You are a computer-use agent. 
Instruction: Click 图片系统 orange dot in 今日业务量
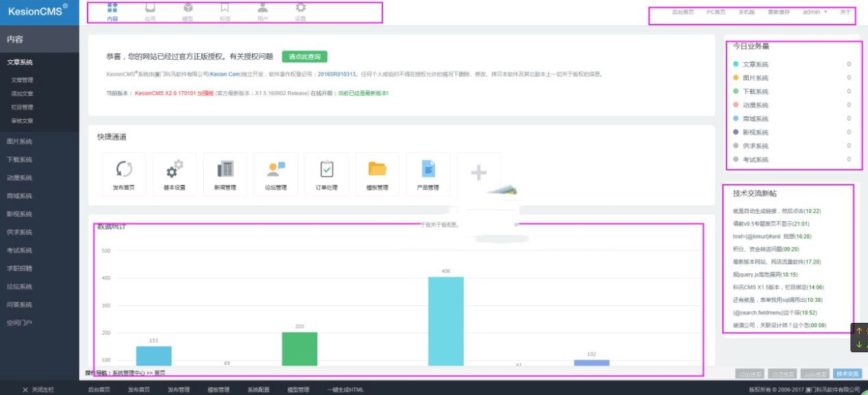click(x=736, y=78)
